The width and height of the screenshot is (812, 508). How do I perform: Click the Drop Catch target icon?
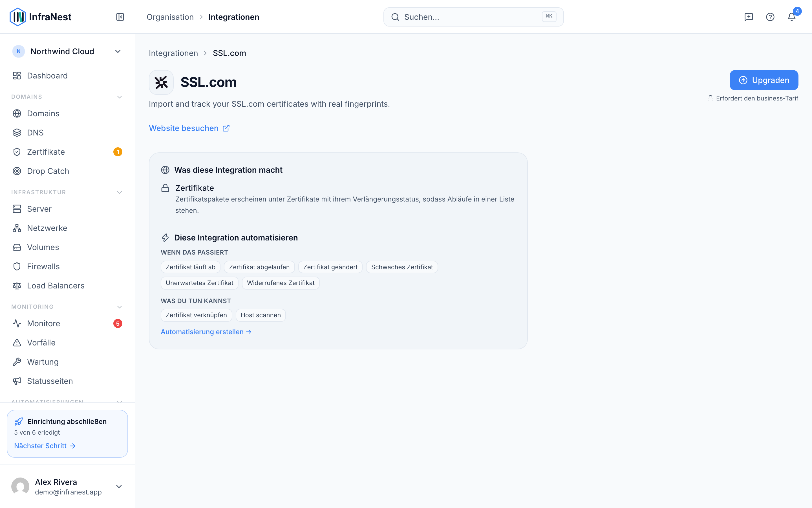pyautogui.click(x=17, y=171)
